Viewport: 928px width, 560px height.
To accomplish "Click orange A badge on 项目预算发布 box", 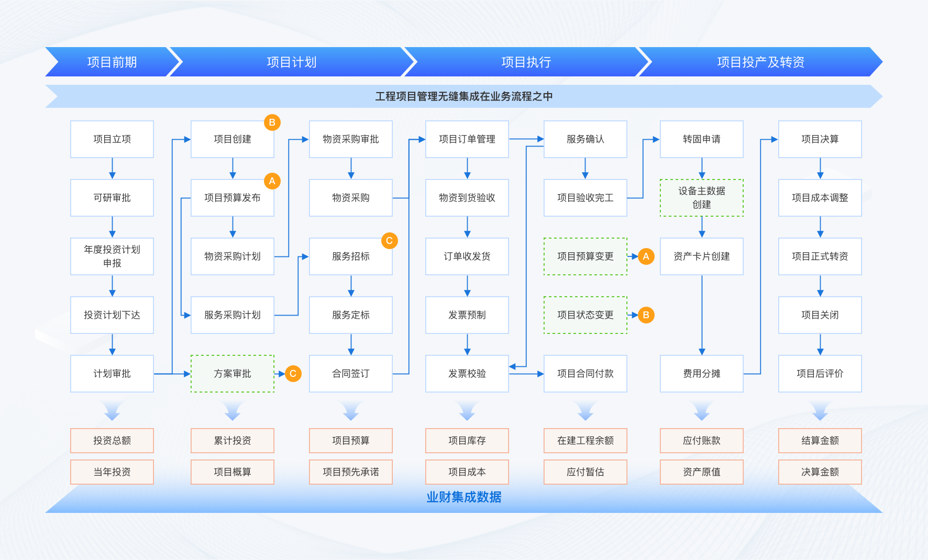I will click(x=272, y=181).
